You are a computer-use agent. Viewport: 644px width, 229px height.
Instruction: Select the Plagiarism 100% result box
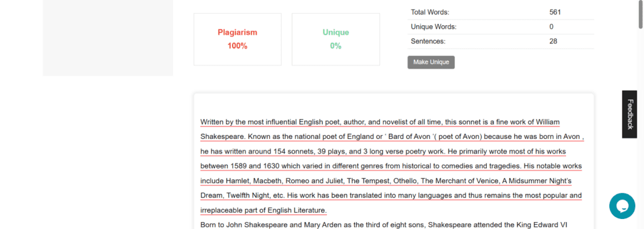click(237, 39)
